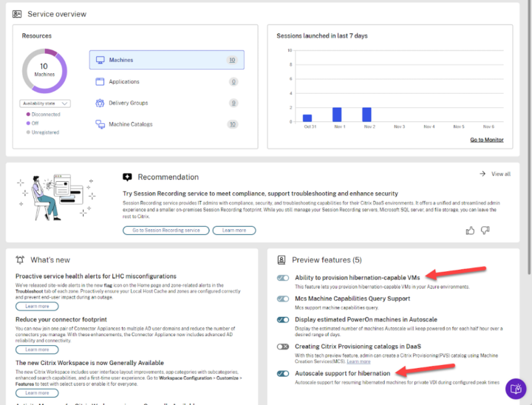
Task: Click the Recommendation chat bubble icon
Action: (127, 177)
